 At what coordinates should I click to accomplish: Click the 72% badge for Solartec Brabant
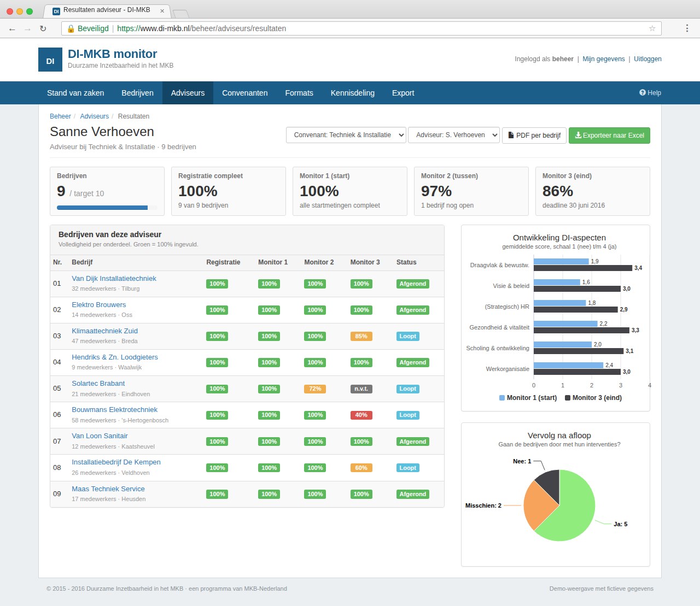pos(315,389)
